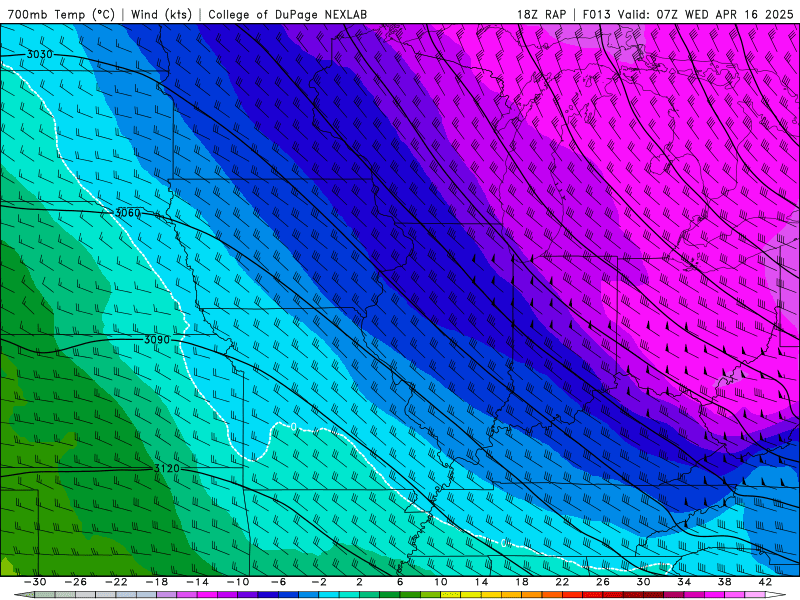The image size is (800, 600).
Task: Click the "700mb Temp (°C)" title text
Action: 61,15
